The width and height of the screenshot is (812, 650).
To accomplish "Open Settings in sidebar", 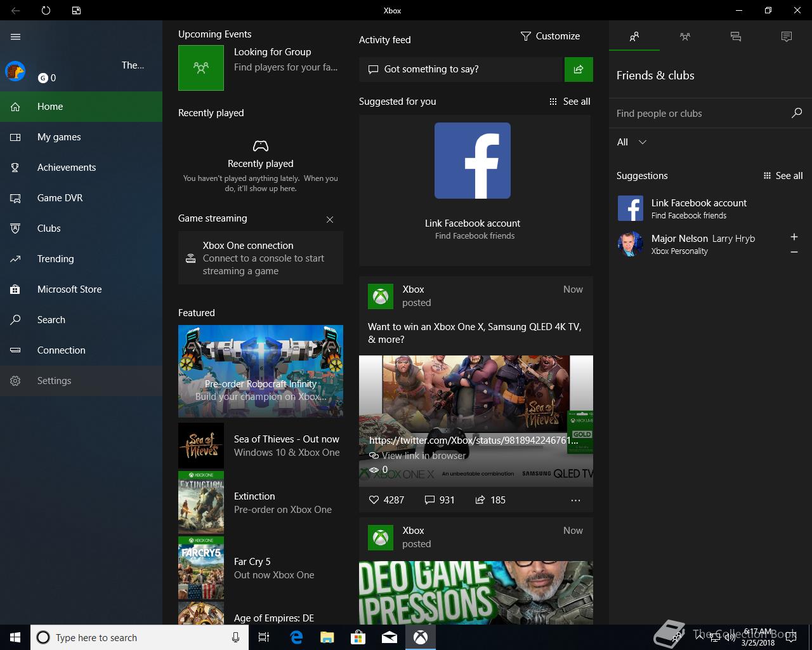I will [81, 381].
